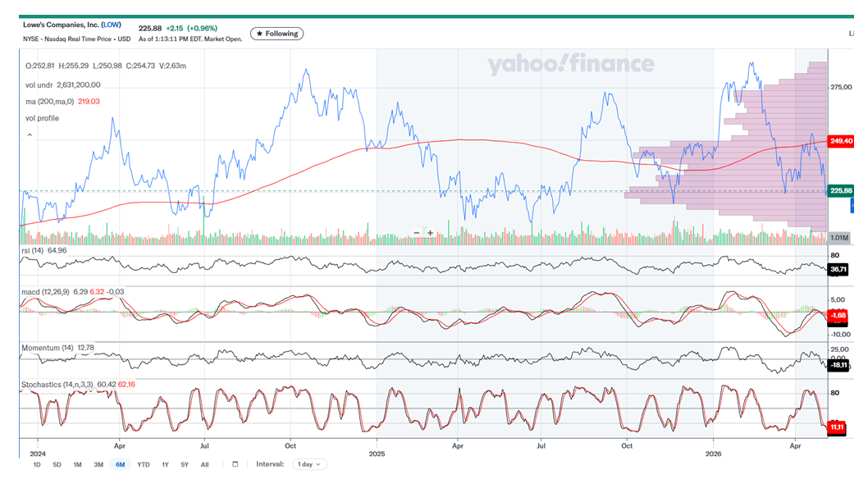Screen dimensions: 868x488
Task: Open the calendar date range picker
Action: click(x=235, y=464)
